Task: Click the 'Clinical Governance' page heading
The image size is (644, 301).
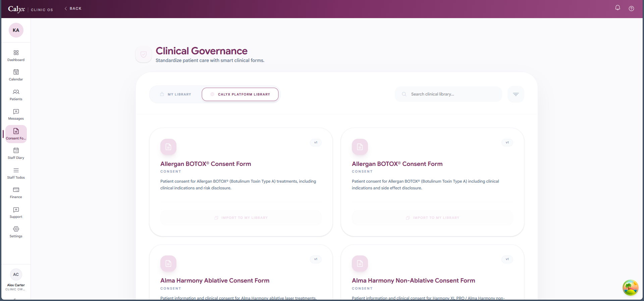Action: (202, 51)
